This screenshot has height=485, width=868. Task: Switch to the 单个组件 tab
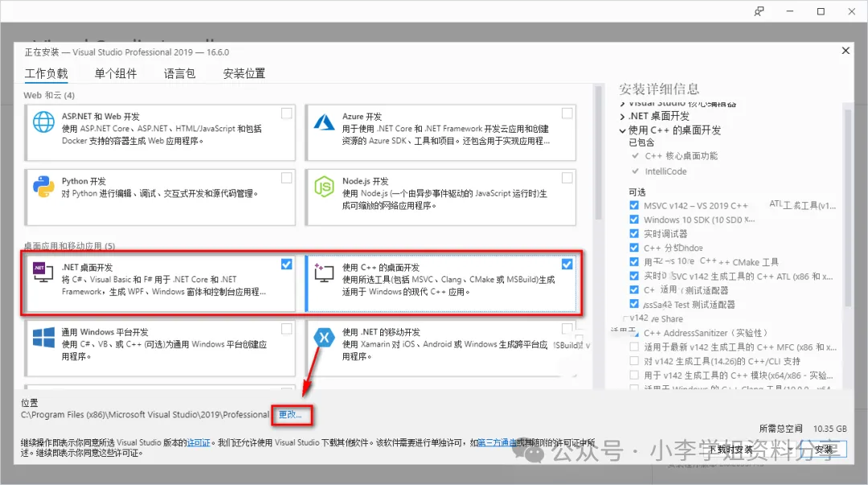pos(116,74)
